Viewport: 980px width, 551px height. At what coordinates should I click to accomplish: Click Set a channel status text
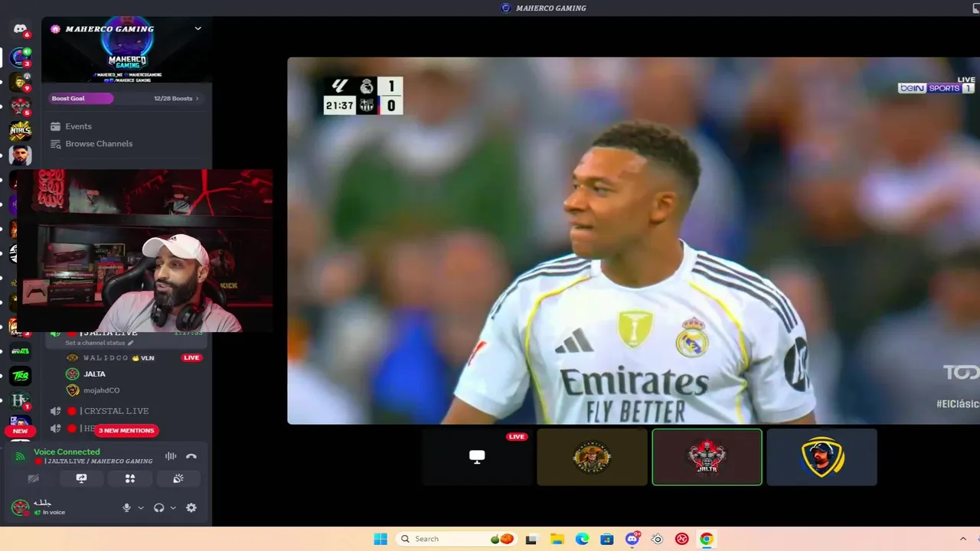point(95,343)
